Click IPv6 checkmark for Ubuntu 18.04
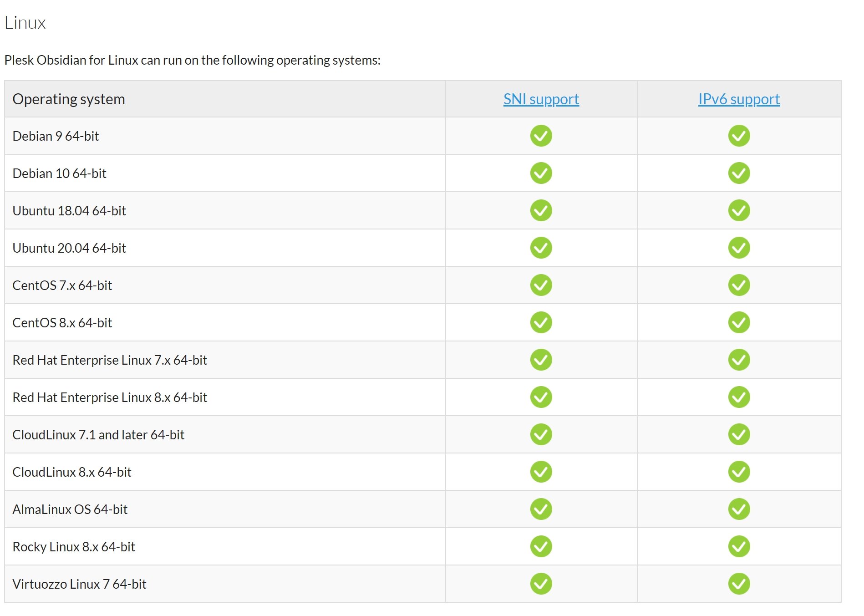864x616 pixels. [x=739, y=210]
